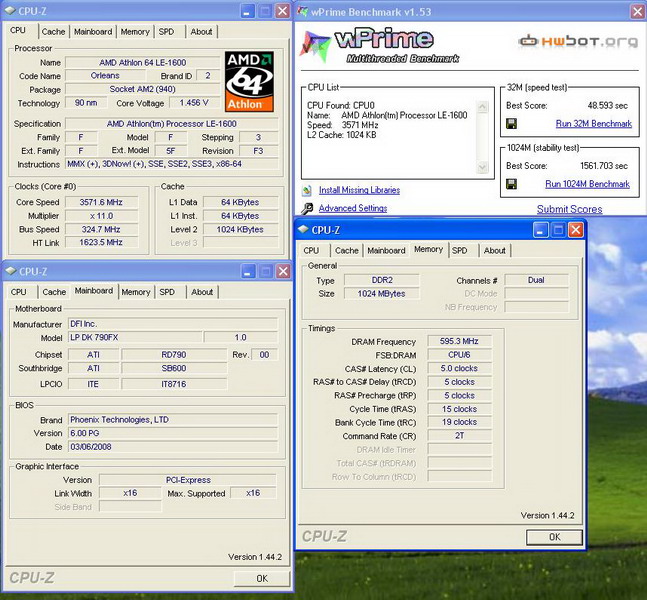The height and width of the screenshot is (600, 647).
Task: Open Mainboard tab in Memory CPU-Z window
Action: [x=386, y=250]
